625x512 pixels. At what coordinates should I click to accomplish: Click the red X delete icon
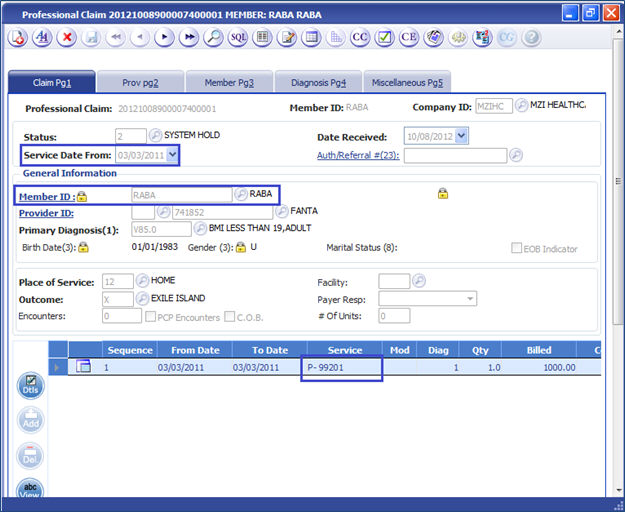click(x=68, y=38)
